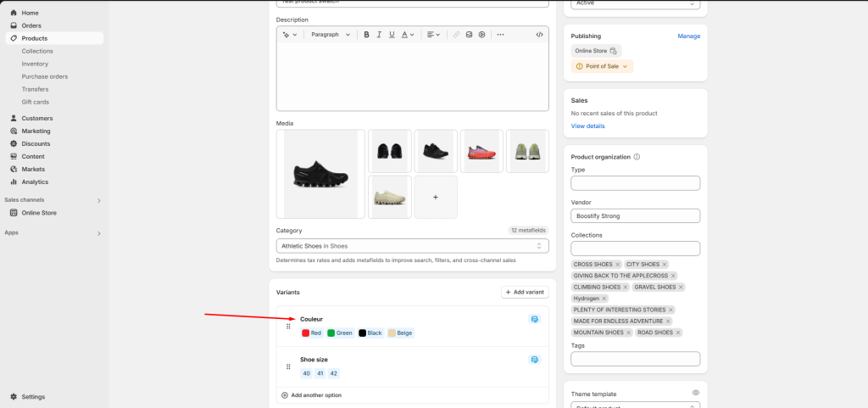This screenshot has width=868, height=408.
Task: Remove CLIMBING SHOES collection tag
Action: point(626,288)
